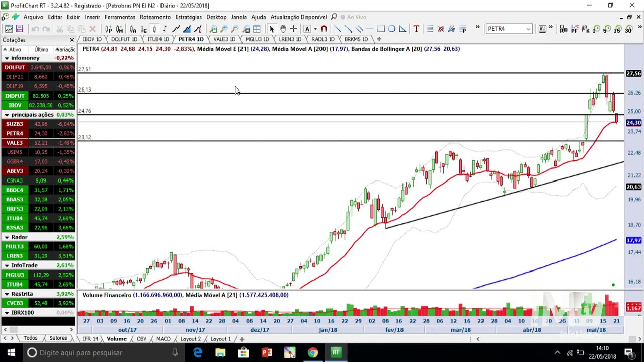Select the SUZB3 quote row

(38, 124)
